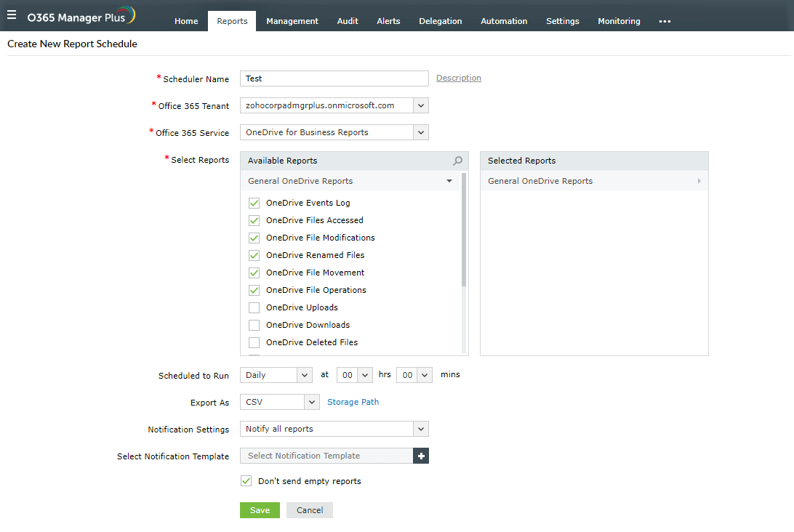Switch to the Delegation tab
The width and height of the screenshot is (794, 532).
tap(440, 21)
